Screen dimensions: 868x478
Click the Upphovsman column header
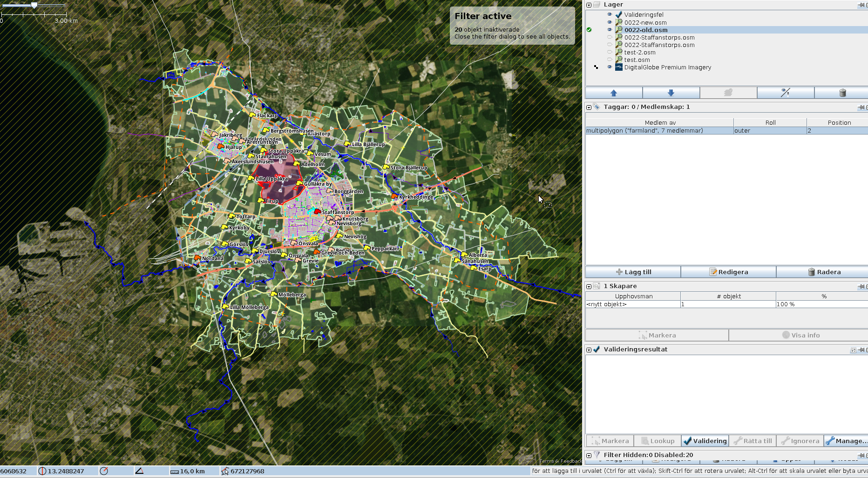pos(633,296)
